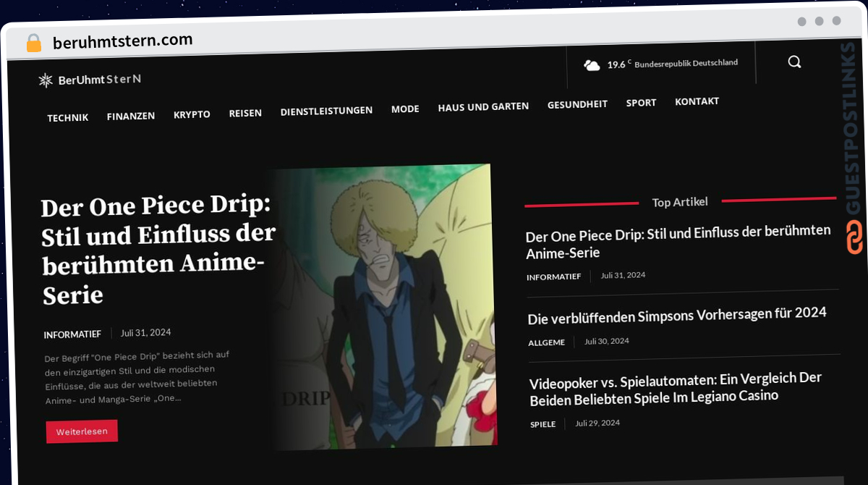Click the Juli 29, 2024 date
This screenshot has height=485, width=868.
pyautogui.click(x=597, y=423)
